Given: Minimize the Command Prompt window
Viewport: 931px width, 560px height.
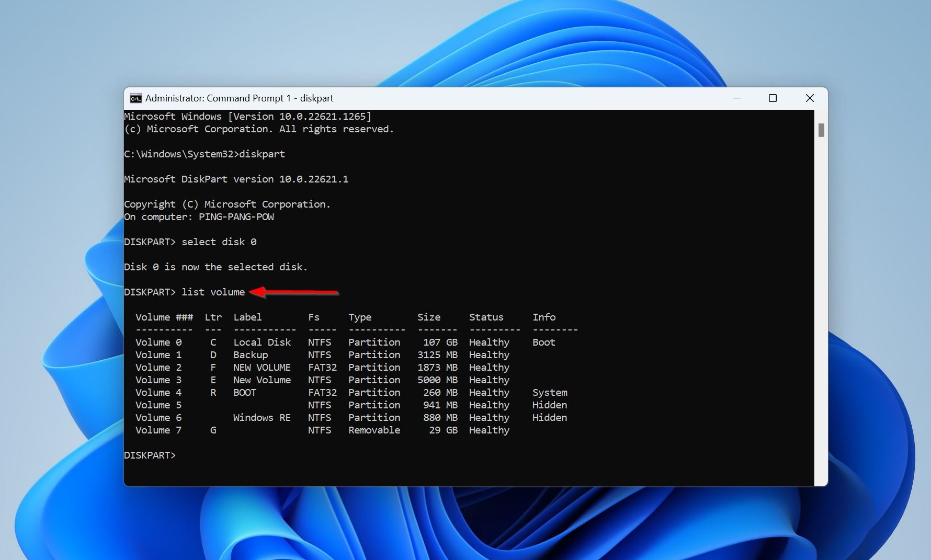Looking at the screenshot, I should (x=736, y=98).
